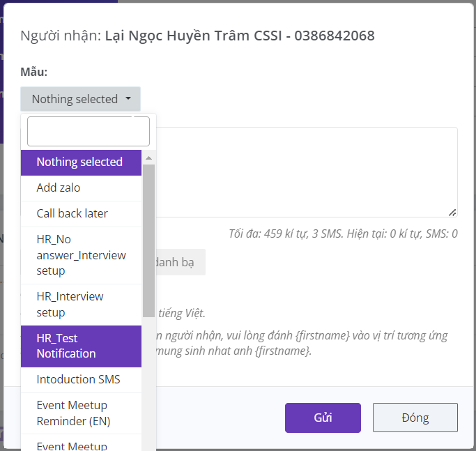Choose the 'Add zalo' template
This screenshot has height=451, width=476.
click(x=81, y=188)
